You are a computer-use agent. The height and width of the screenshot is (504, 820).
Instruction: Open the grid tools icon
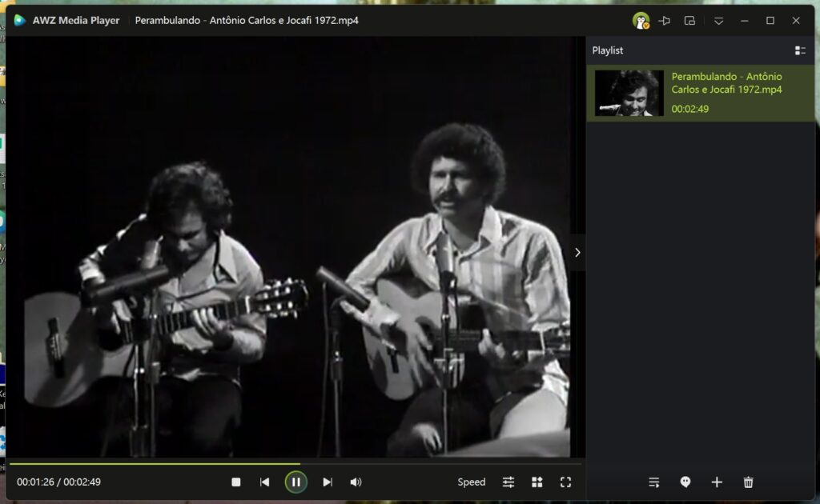(x=537, y=482)
